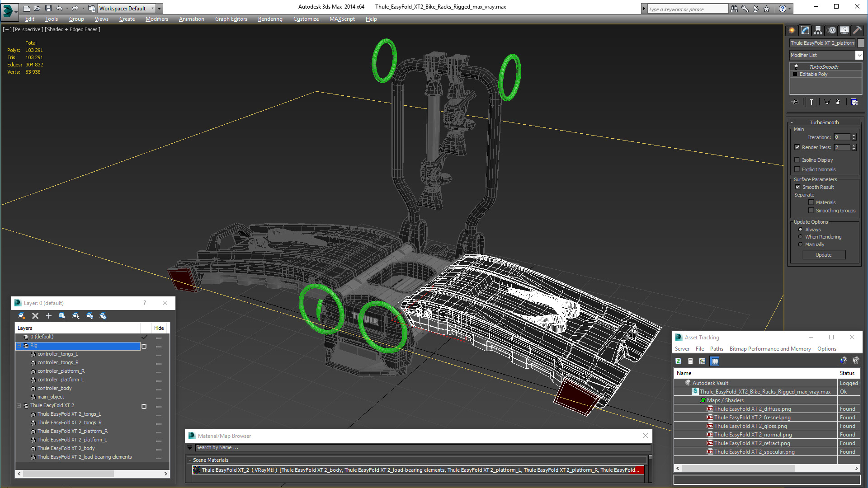The width and height of the screenshot is (868, 488).
Task: Open the MAXScript menu
Action: (342, 19)
